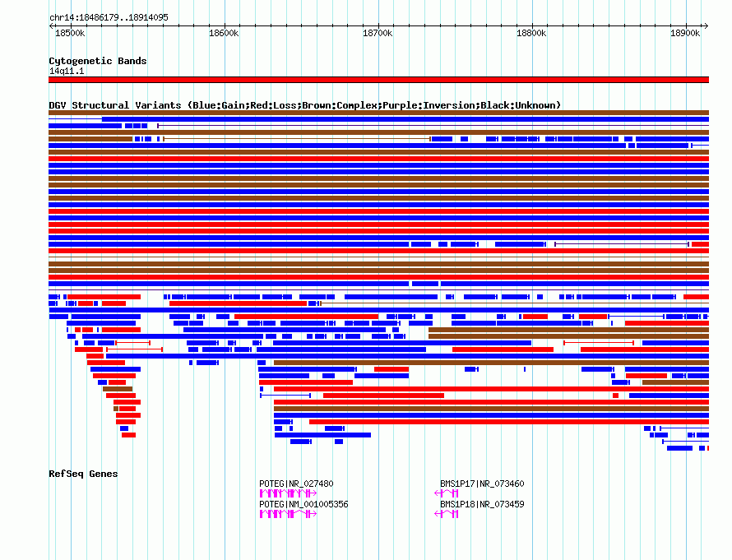Open the RefSeq Genes track title

[83, 474]
